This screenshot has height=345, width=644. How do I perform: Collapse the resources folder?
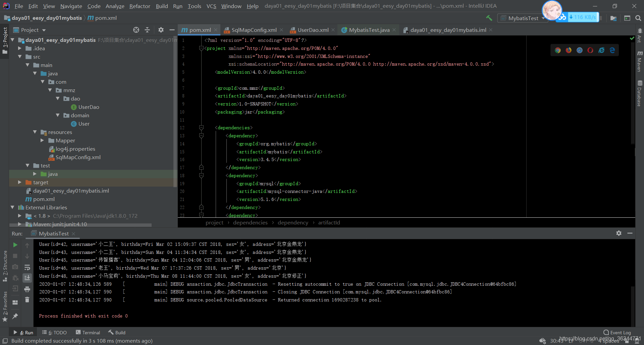35,132
